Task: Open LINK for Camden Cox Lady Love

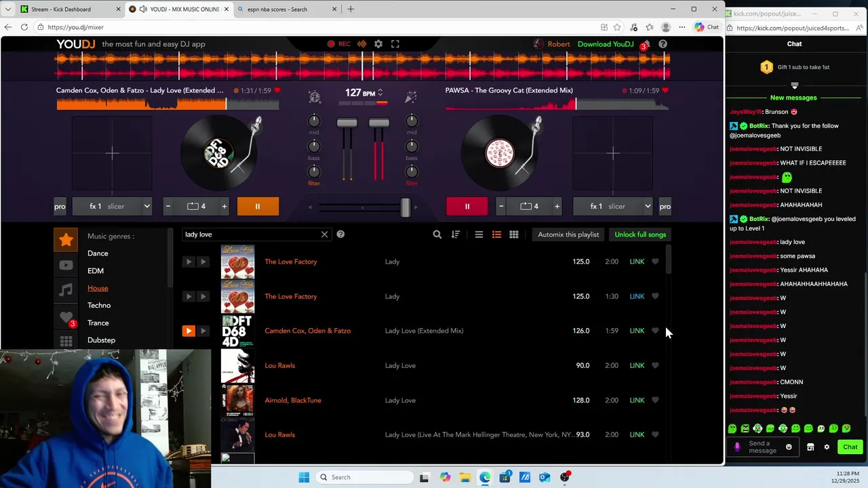Action: [637, 331]
